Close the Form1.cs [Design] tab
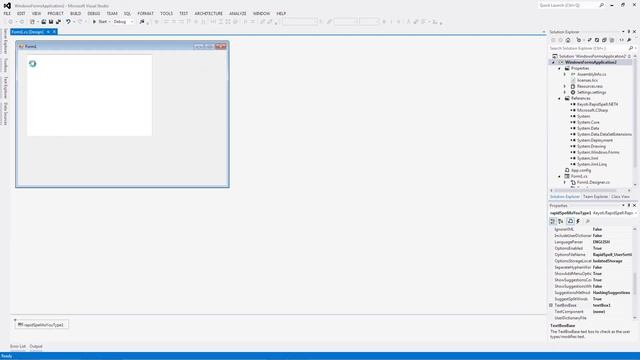Image resolution: width=640 pixels, height=360 pixels. click(54, 32)
